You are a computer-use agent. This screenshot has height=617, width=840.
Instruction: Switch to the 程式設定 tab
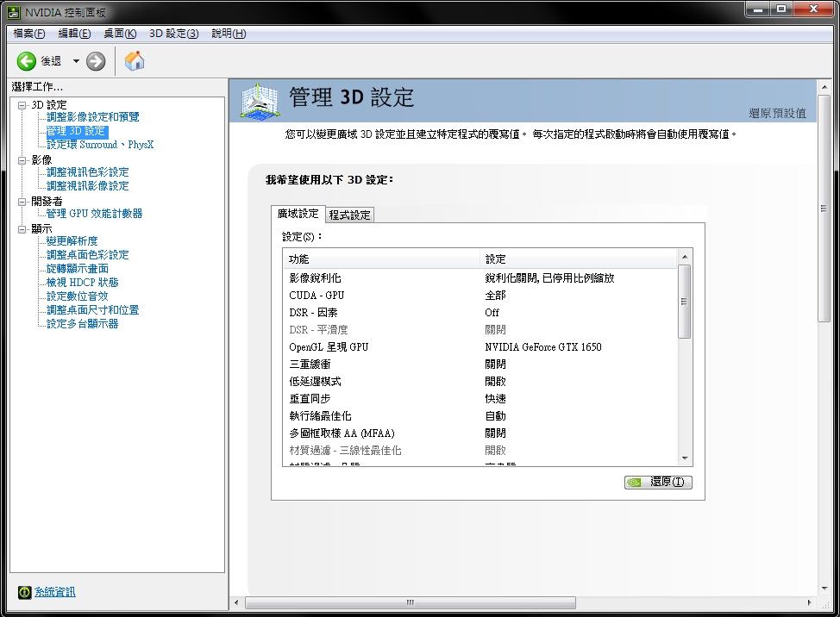(349, 215)
